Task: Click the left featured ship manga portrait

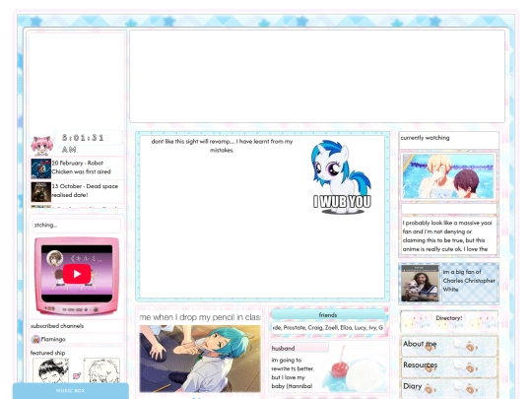Action: click(50, 370)
